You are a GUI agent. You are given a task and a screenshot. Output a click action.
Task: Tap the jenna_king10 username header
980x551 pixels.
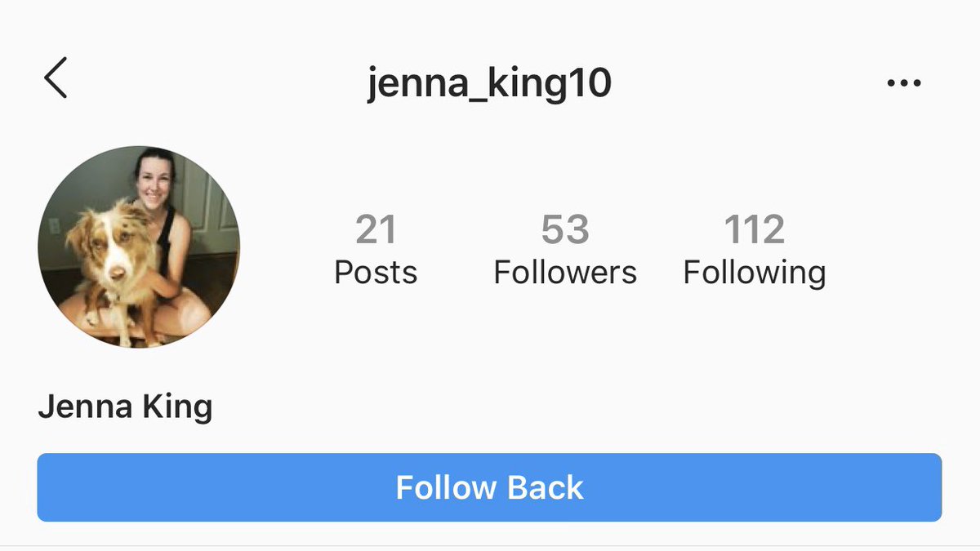(489, 84)
